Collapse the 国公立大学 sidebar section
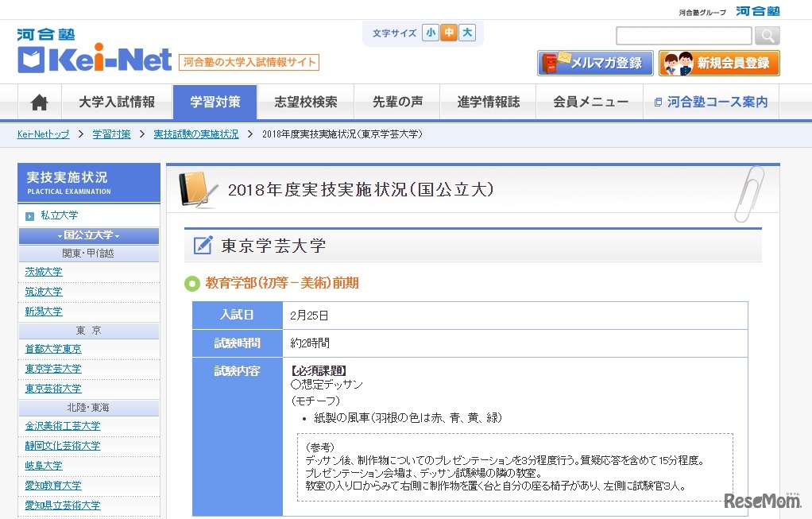The image size is (812, 519). pos(88,234)
